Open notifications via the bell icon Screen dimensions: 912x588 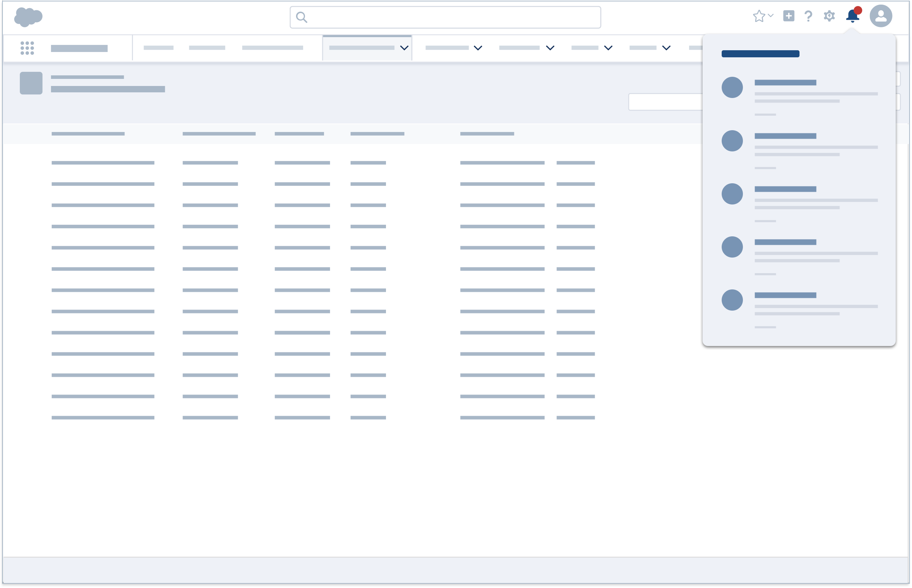tap(852, 17)
